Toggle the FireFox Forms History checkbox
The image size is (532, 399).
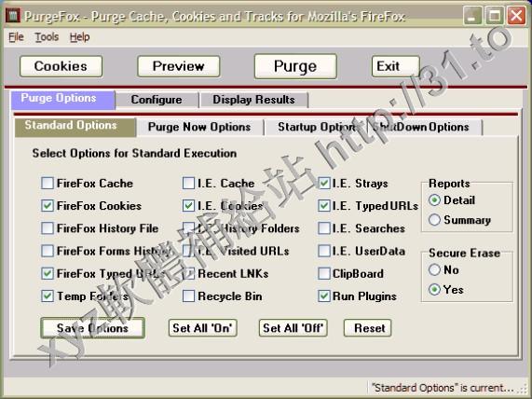point(48,251)
